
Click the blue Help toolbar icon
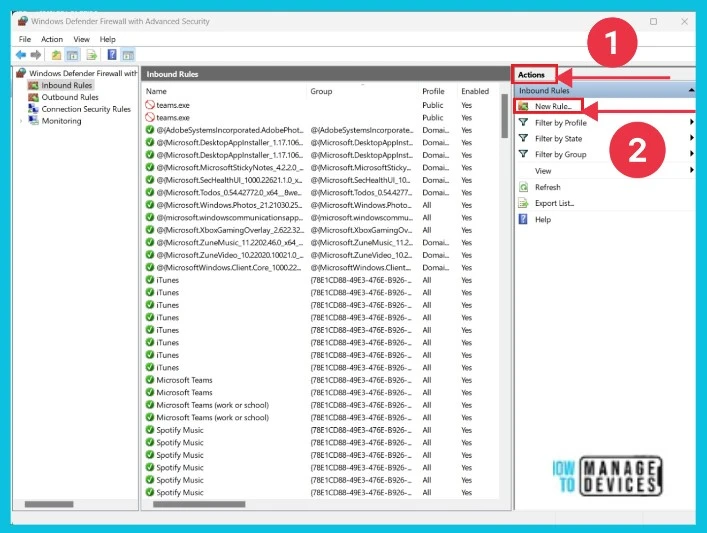click(x=112, y=55)
